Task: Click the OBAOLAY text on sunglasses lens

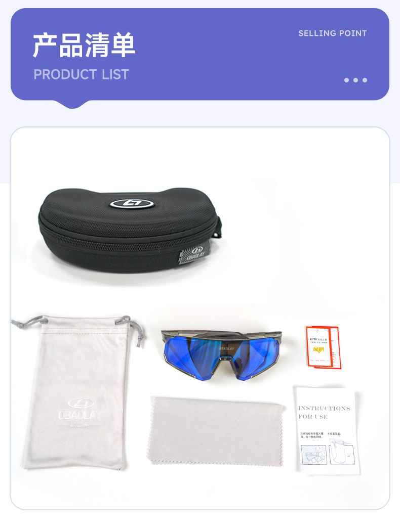Action: [227, 348]
